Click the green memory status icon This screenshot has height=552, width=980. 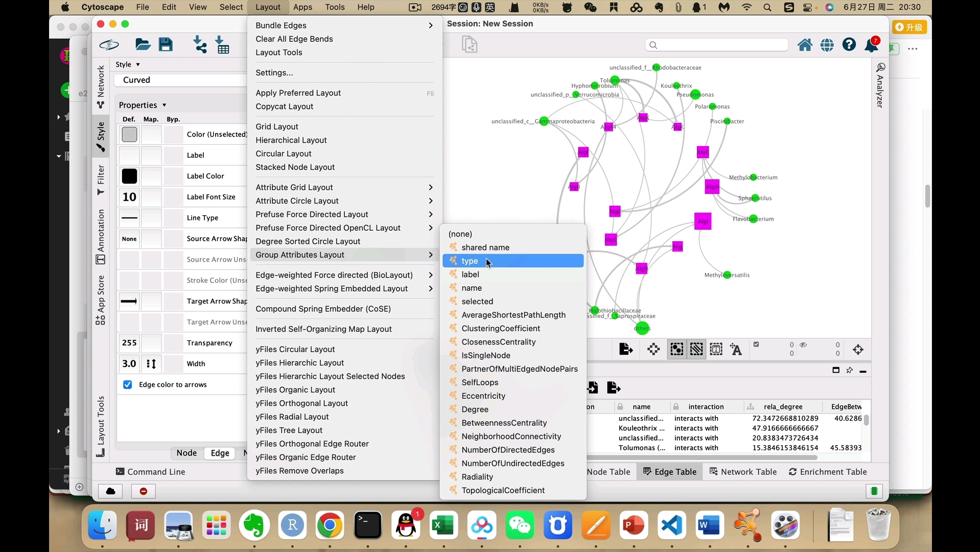click(x=874, y=491)
